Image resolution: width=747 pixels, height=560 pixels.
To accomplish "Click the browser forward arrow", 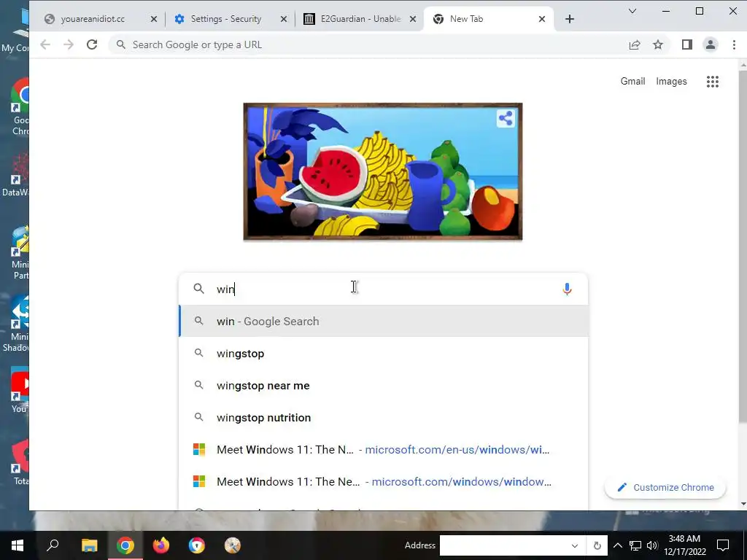I will [69, 44].
